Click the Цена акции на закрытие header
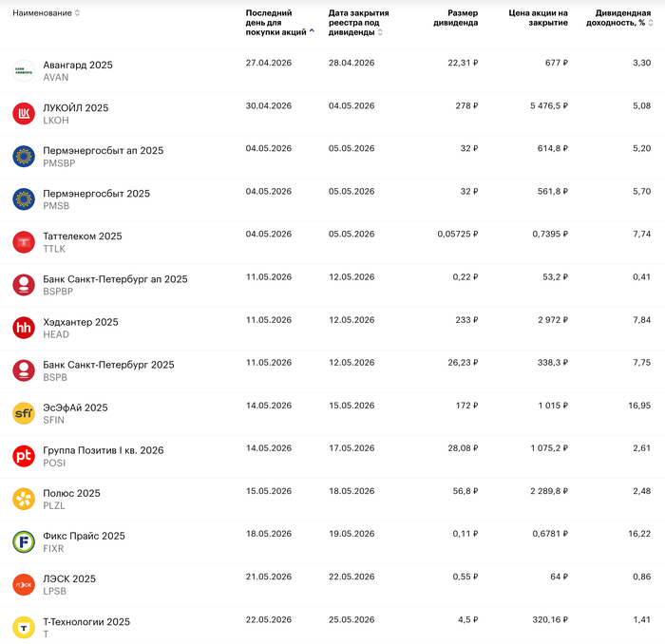This screenshot has height=644, width=665. pyautogui.click(x=538, y=18)
